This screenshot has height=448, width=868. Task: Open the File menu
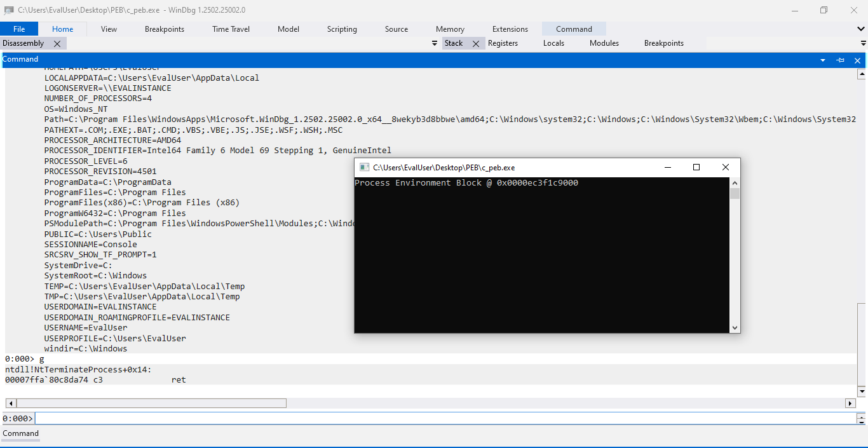[19, 29]
